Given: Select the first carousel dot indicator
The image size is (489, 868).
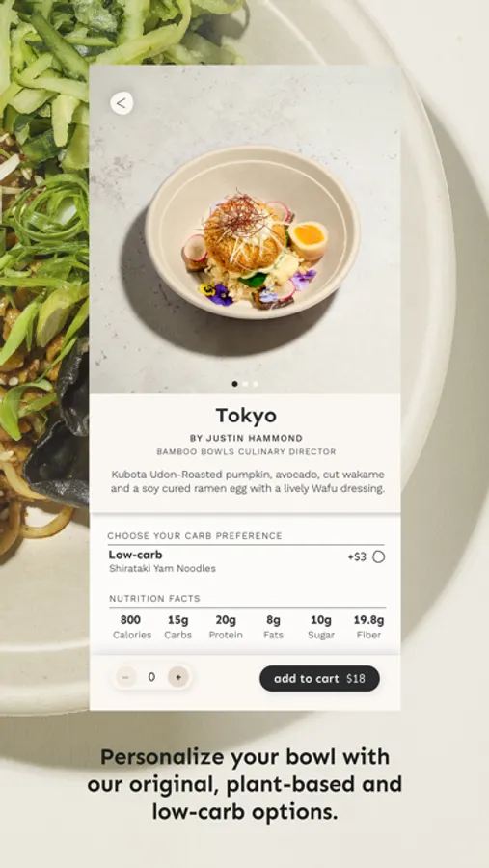Looking at the screenshot, I should (x=234, y=384).
